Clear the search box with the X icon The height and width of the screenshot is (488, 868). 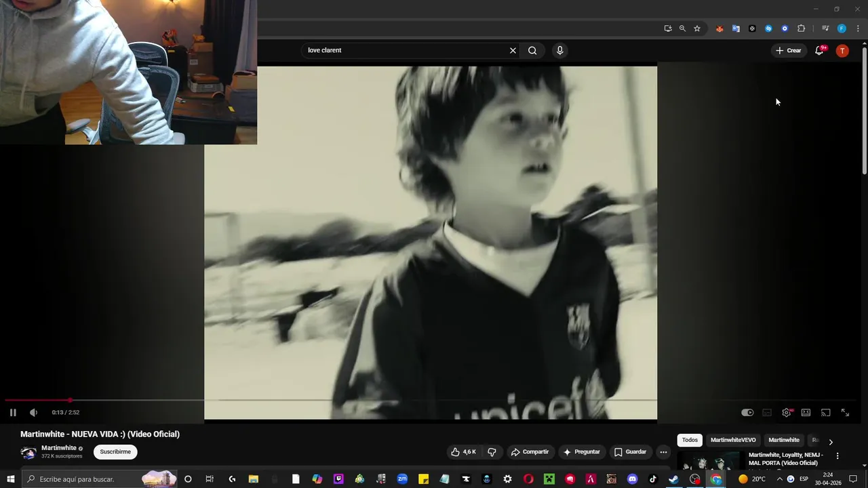tap(513, 50)
